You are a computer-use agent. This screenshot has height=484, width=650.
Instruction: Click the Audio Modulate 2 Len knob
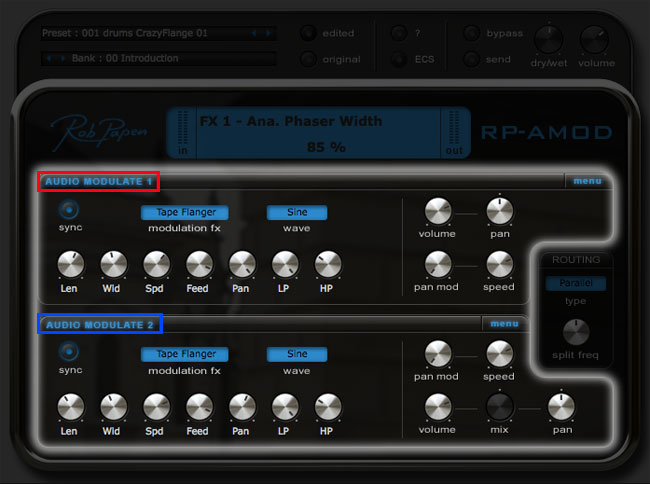click(x=70, y=407)
